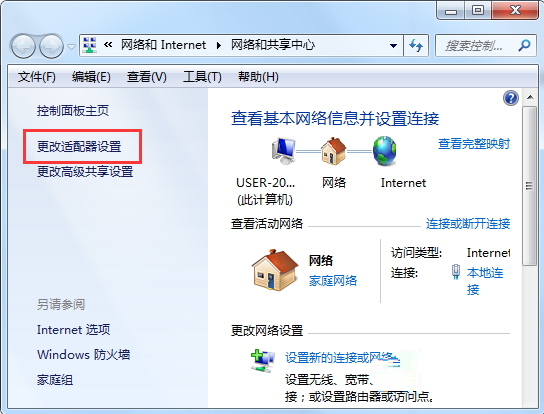Open the 工具(T) menu
The width and height of the screenshot is (544, 414).
click(202, 77)
